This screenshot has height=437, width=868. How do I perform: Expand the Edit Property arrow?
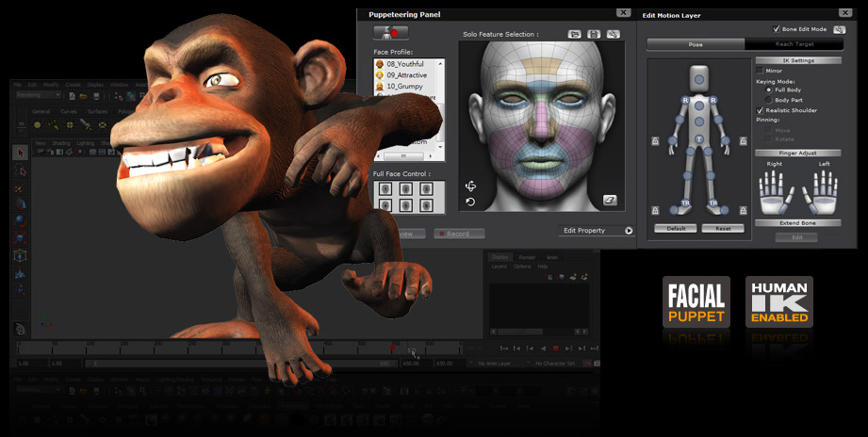point(628,230)
